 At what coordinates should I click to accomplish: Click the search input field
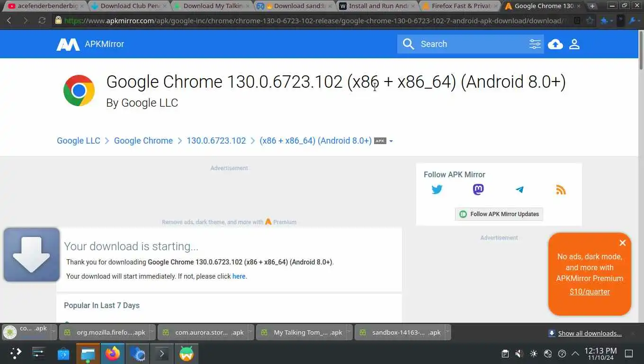tap(471, 44)
